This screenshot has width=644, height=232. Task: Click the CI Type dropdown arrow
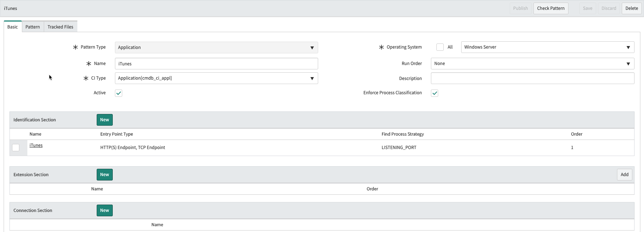click(x=312, y=79)
